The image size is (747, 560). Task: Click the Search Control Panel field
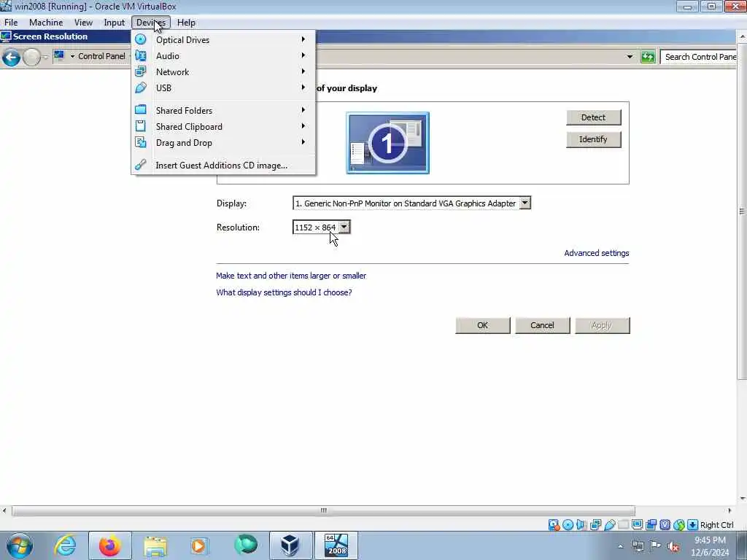[698, 57]
